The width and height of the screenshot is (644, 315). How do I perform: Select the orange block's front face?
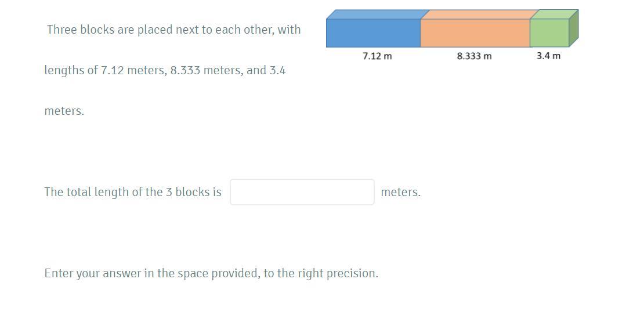475,33
